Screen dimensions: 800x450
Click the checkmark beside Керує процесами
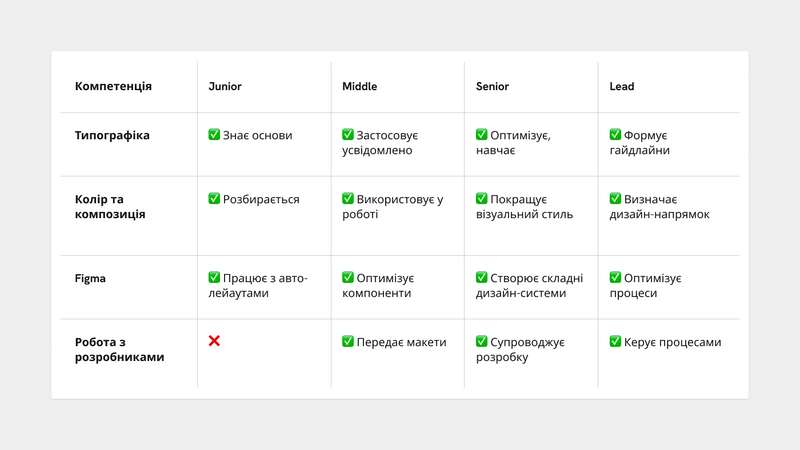point(615,341)
